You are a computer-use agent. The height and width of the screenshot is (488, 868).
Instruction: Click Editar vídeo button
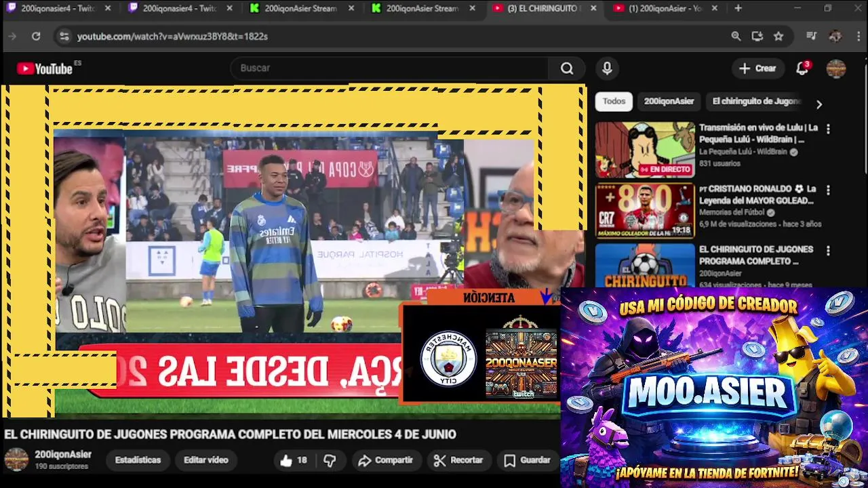205,460
